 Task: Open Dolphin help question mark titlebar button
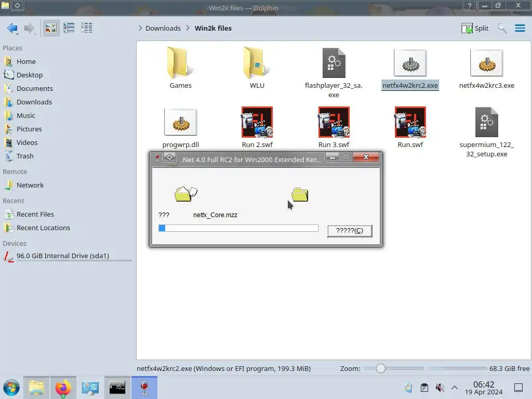[x=470, y=5]
